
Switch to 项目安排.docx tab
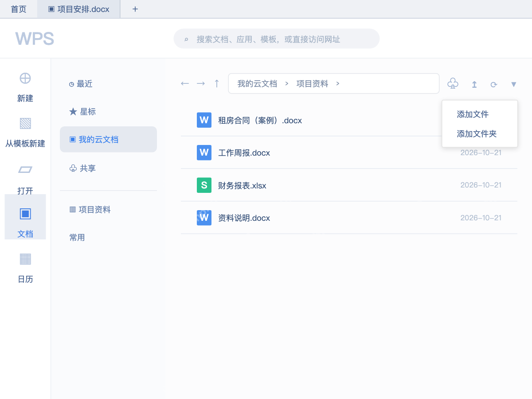(79, 9)
